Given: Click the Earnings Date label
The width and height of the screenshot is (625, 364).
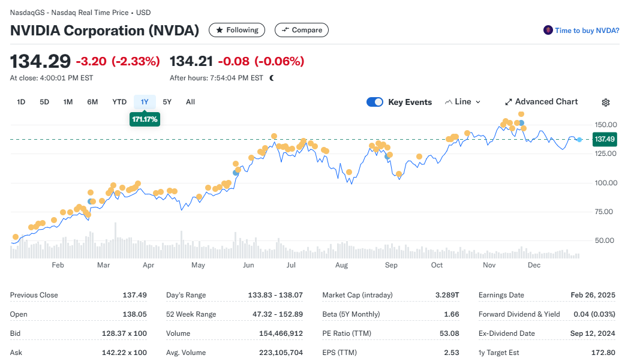Looking at the screenshot, I should pyautogui.click(x=501, y=295).
